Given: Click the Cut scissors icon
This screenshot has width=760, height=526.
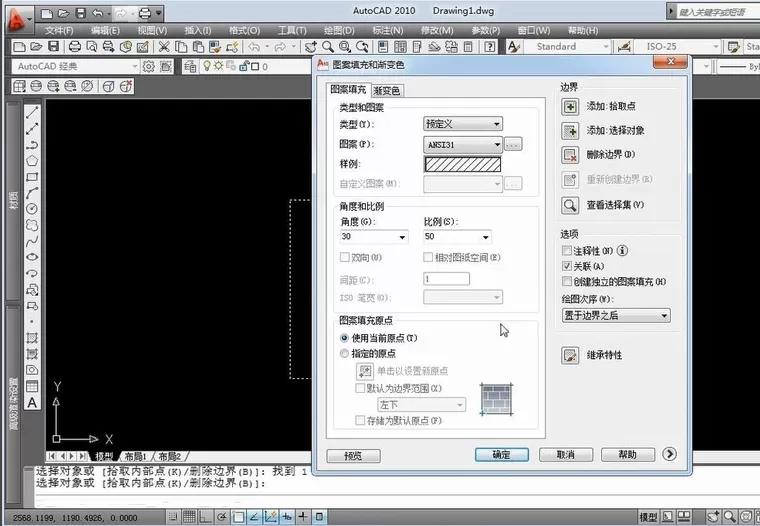Looking at the screenshot, I should point(164,47).
